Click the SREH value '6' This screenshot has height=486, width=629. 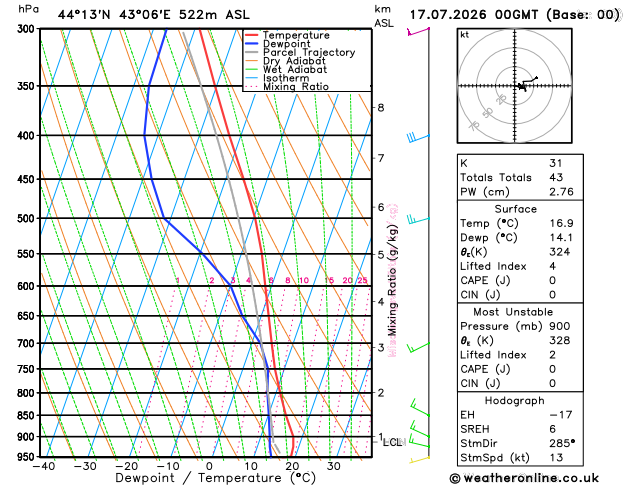click(x=552, y=429)
